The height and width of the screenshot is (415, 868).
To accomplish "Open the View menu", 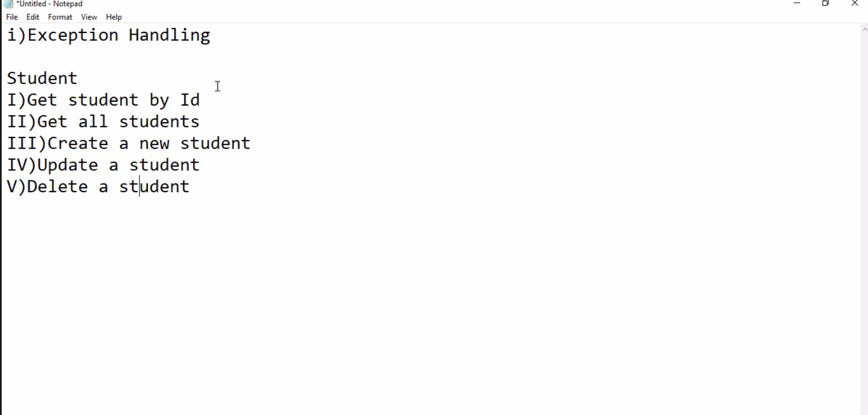I will click(89, 17).
